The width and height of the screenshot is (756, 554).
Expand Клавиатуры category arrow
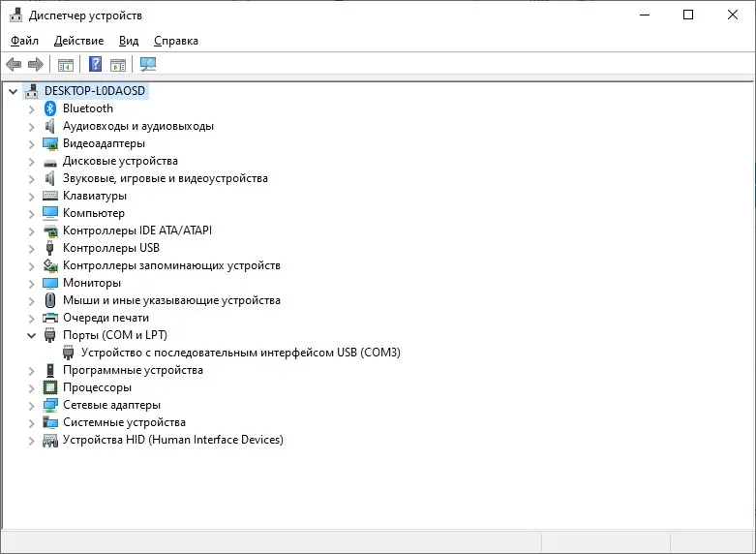point(31,197)
